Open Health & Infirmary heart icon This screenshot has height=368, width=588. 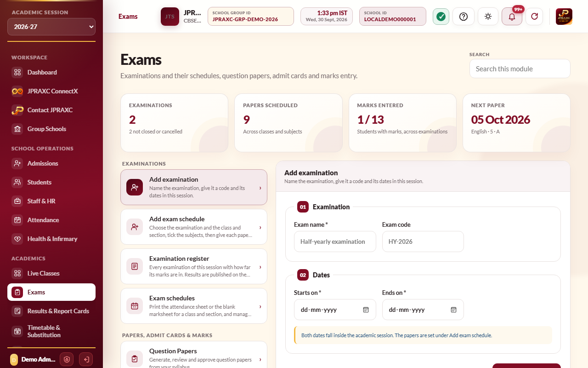[17, 239]
